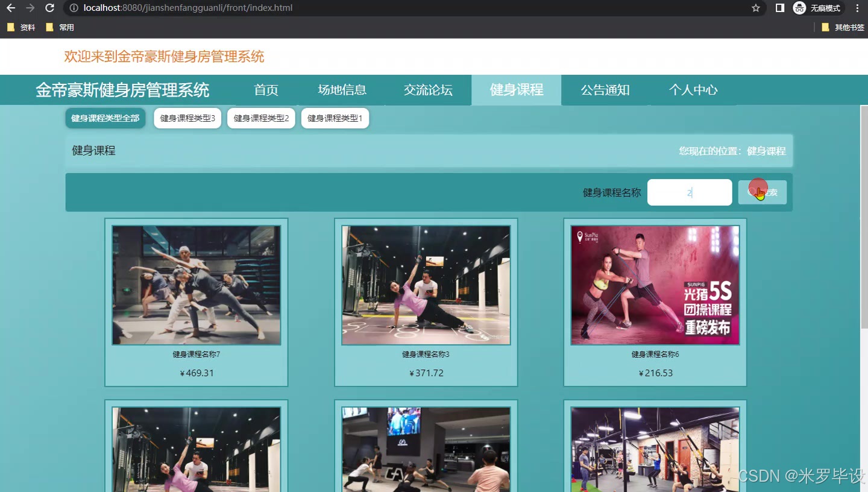868x492 pixels.
Task: Open the 健身课程名称7 course image
Action: (197, 285)
